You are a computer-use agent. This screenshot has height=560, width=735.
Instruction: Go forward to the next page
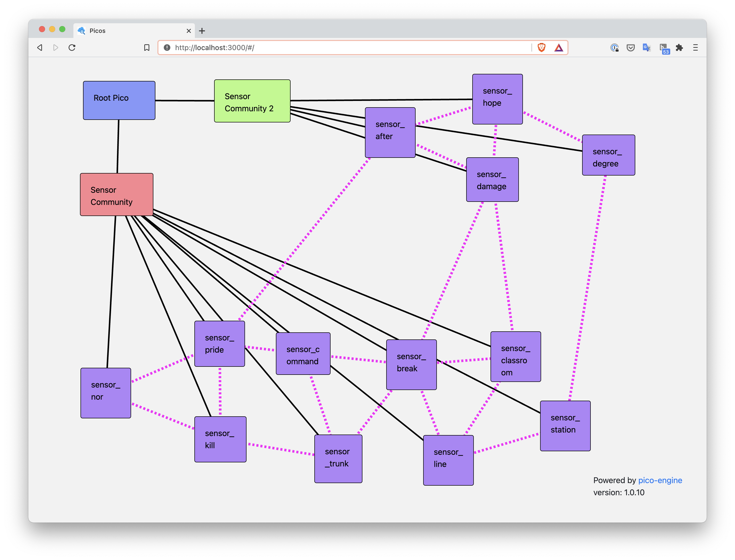pos(56,48)
